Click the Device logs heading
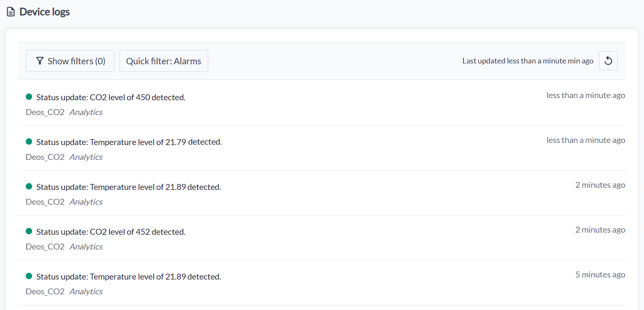This screenshot has height=310, width=644. 45,12
